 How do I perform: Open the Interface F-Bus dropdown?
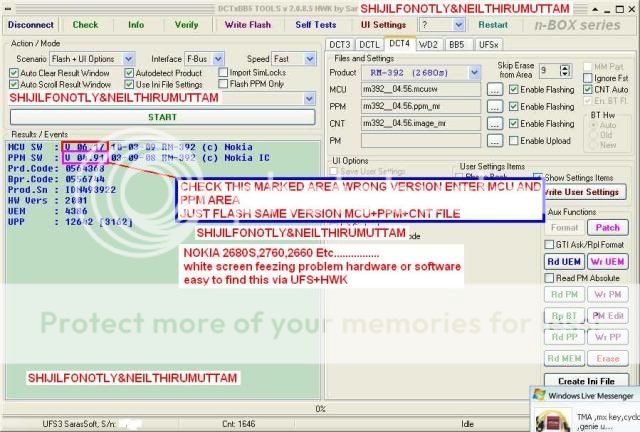(218, 59)
